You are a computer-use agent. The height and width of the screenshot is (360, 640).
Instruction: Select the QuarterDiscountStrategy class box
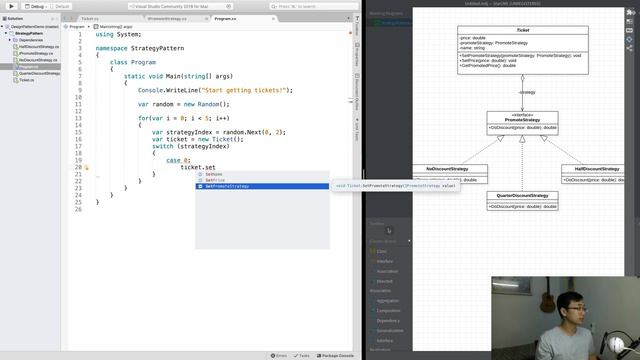pos(522,201)
